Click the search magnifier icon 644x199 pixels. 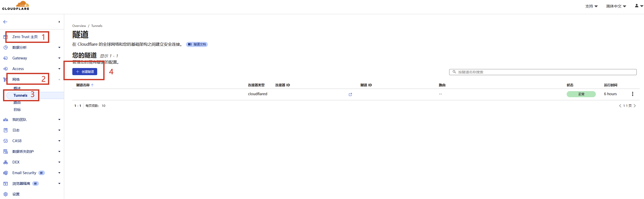454,72
